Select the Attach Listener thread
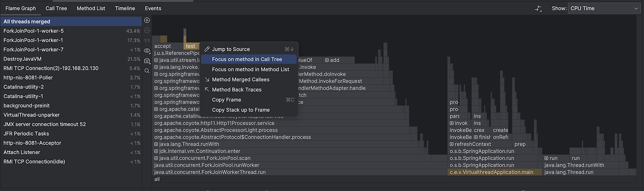This screenshot has height=191, width=644. tap(71, 152)
